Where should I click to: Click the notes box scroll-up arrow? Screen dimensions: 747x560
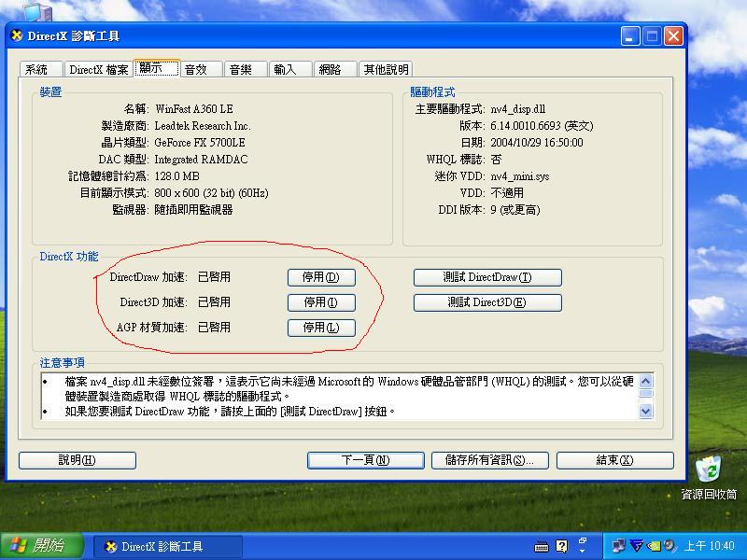pos(645,381)
